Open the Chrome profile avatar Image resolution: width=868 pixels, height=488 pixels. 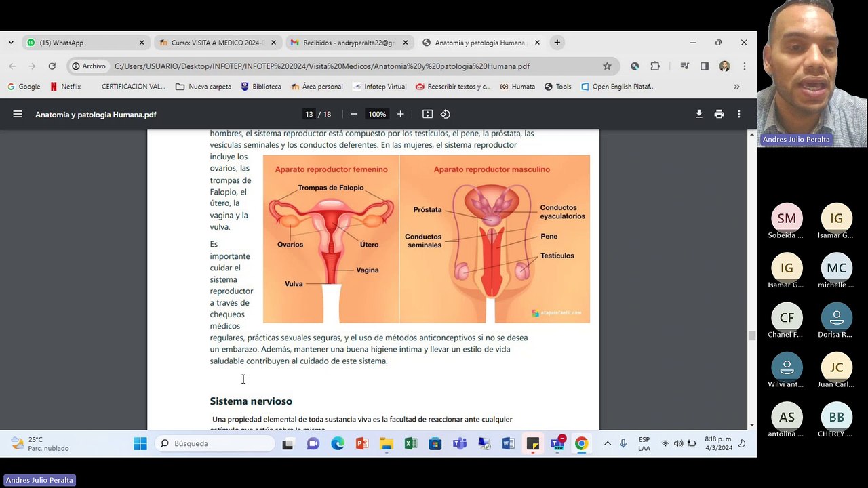point(724,66)
